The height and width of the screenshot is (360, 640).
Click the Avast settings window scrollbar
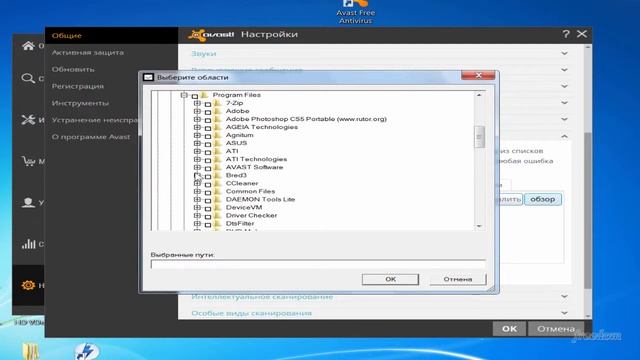(x=588, y=210)
